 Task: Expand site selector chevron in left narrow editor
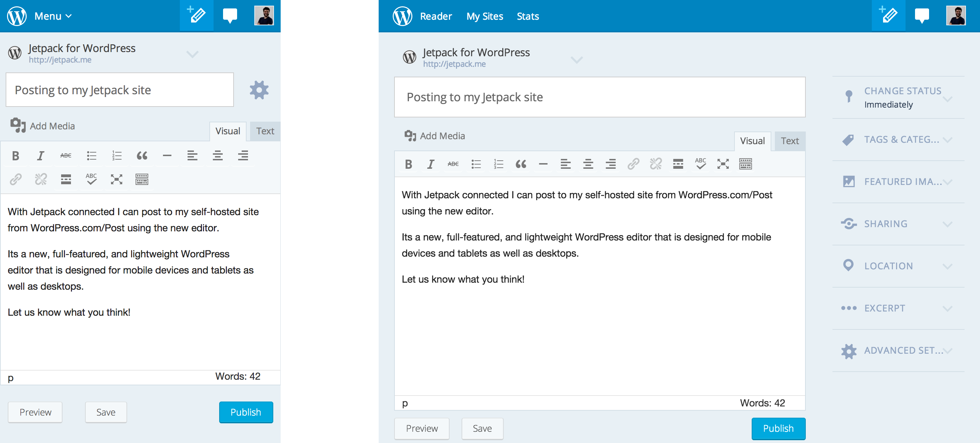pos(192,54)
